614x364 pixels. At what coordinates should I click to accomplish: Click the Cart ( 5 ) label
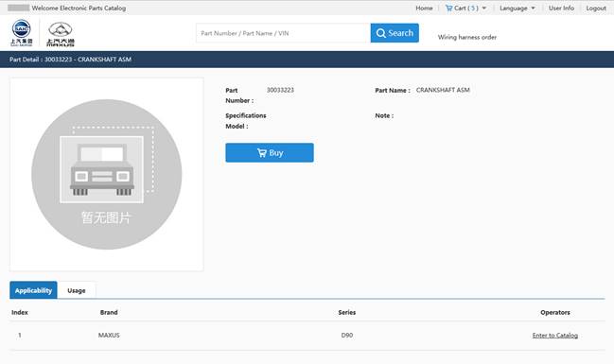click(466, 8)
